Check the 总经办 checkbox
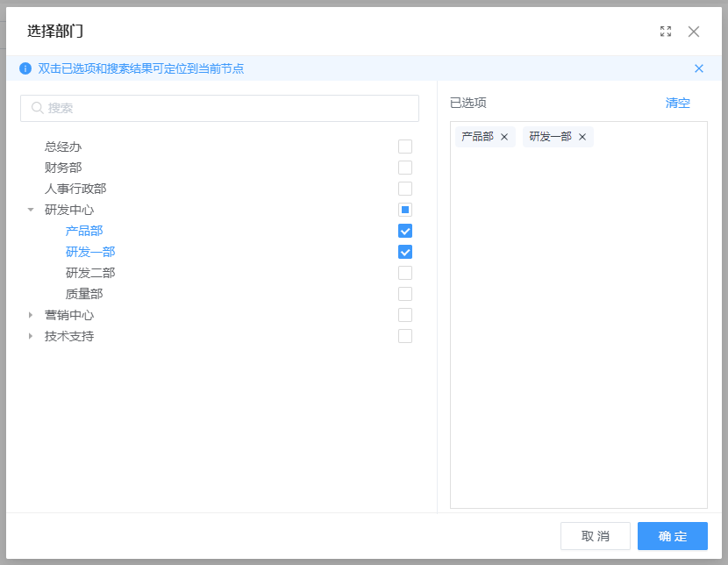This screenshot has width=728, height=565. 405,147
